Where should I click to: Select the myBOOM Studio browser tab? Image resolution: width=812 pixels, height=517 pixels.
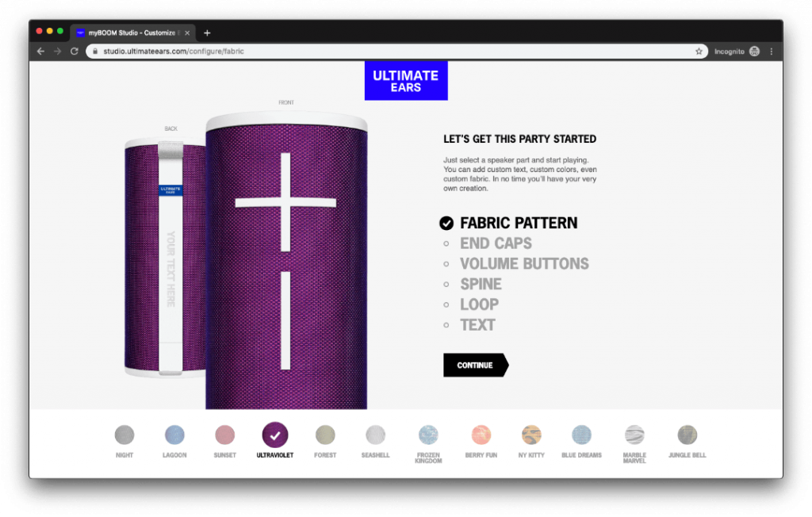pos(132,33)
